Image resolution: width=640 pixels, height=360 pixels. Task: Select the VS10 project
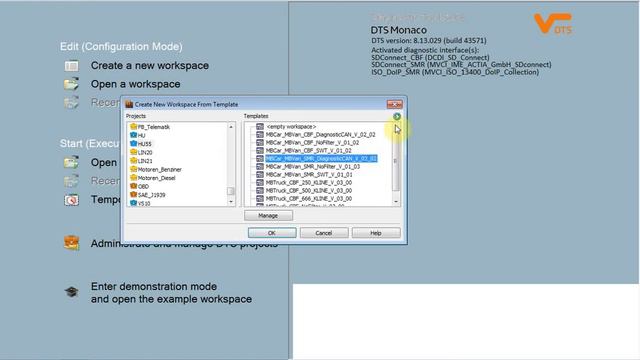coord(144,203)
